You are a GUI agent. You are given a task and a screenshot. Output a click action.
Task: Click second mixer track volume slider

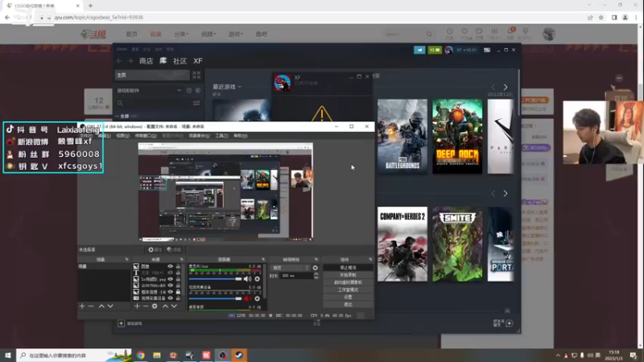coord(216,298)
